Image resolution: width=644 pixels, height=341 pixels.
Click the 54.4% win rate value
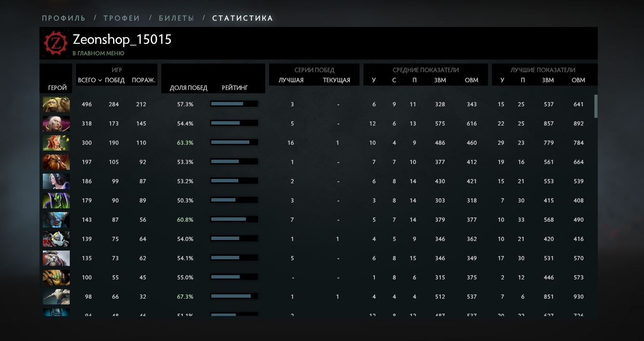point(185,124)
